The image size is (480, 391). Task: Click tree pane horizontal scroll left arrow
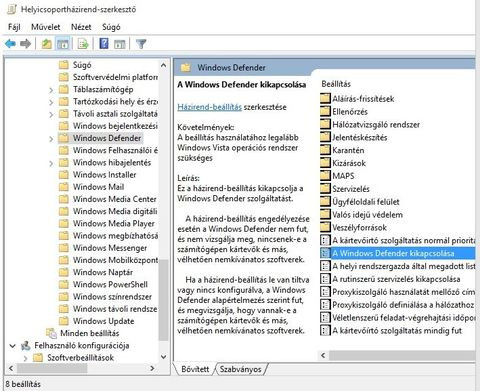coord(11,368)
